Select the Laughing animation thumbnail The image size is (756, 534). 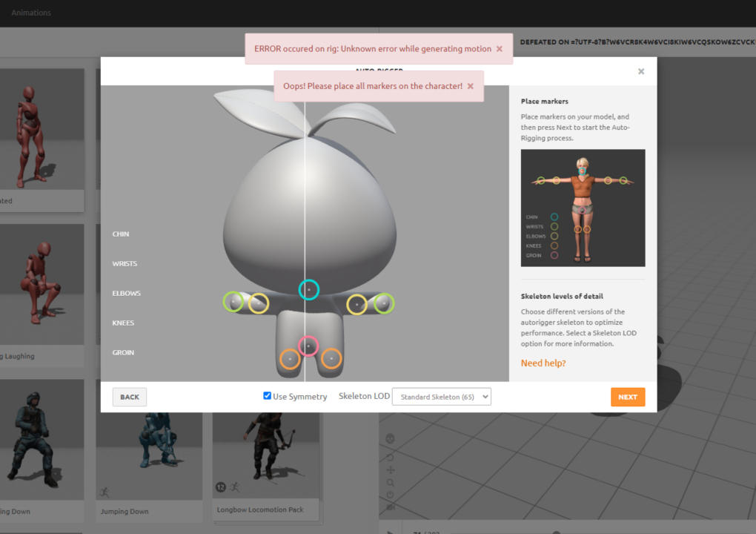tap(42, 284)
